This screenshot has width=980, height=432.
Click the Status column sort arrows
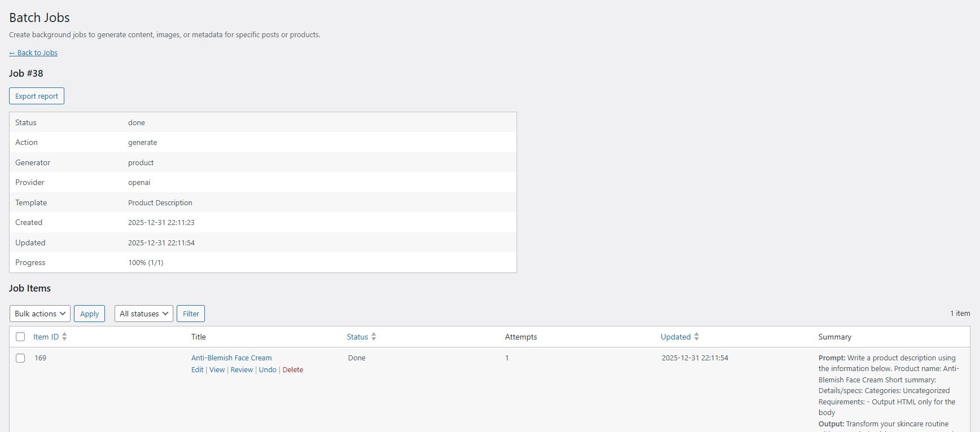tap(374, 337)
